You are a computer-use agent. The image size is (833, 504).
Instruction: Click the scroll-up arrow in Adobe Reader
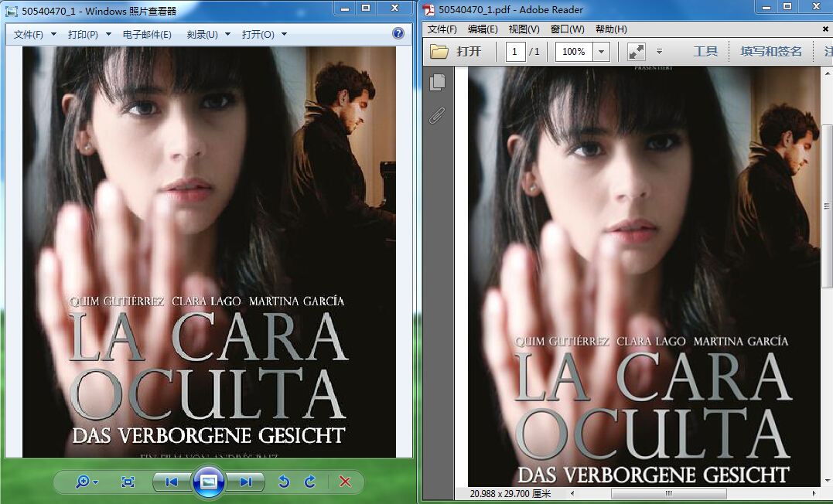[x=827, y=72]
